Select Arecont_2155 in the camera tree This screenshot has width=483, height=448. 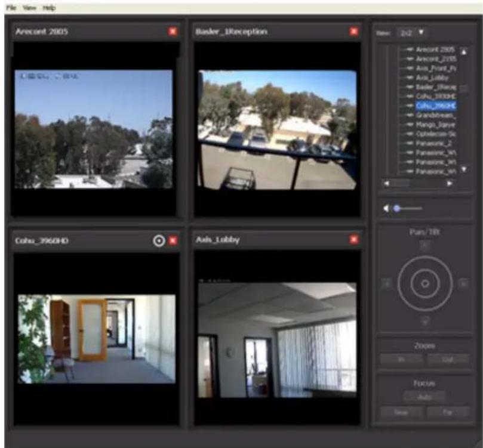pyautogui.click(x=436, y=59)
